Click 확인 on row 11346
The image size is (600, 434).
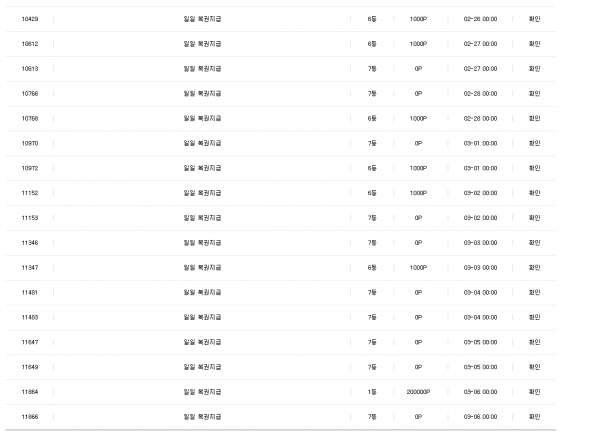(534, 243)
